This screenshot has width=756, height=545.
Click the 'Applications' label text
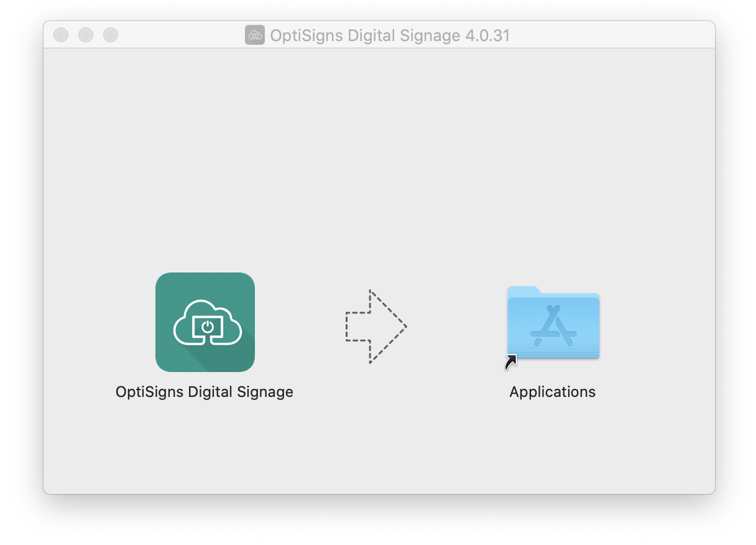(x=552, y=392)
